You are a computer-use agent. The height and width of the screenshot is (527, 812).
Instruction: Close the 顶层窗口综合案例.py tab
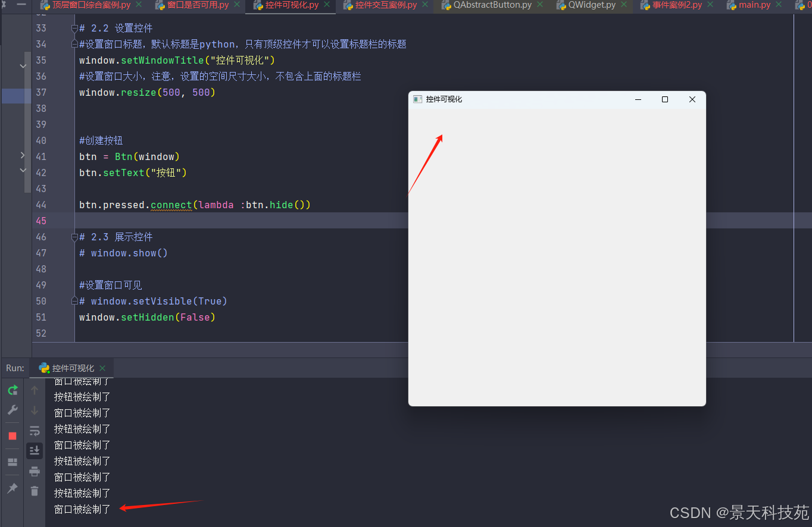point(139,4)
